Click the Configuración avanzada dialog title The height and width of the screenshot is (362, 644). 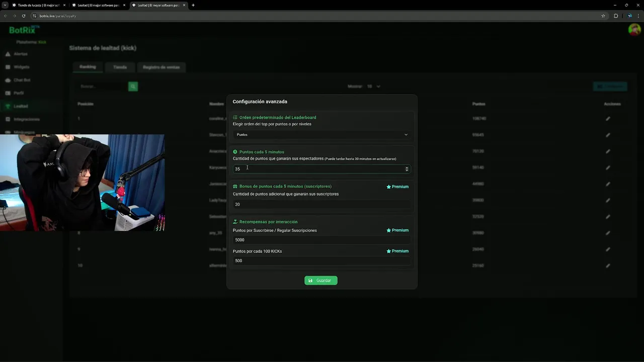(260, 102)
